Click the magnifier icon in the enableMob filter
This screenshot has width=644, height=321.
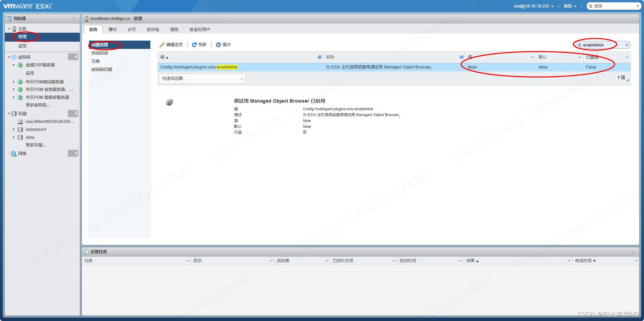click(x=580, y=45)
